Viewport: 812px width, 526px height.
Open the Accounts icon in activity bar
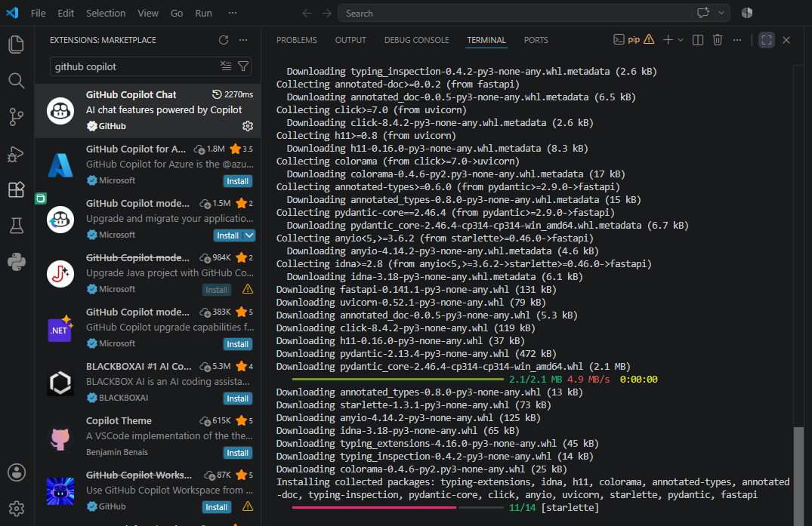[x=17, y=472]
